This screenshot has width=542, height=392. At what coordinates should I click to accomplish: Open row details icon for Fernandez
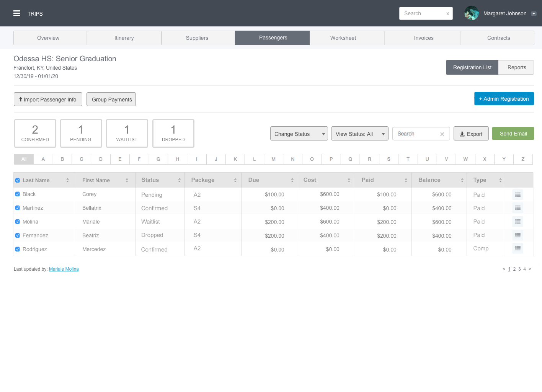(518, 235)
